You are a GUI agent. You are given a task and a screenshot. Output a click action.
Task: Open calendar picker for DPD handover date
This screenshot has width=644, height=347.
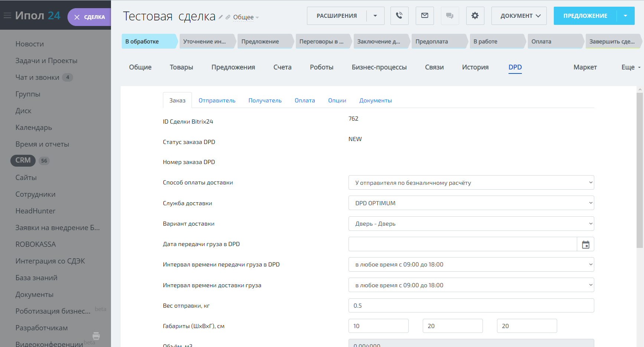tap(586, 244)
